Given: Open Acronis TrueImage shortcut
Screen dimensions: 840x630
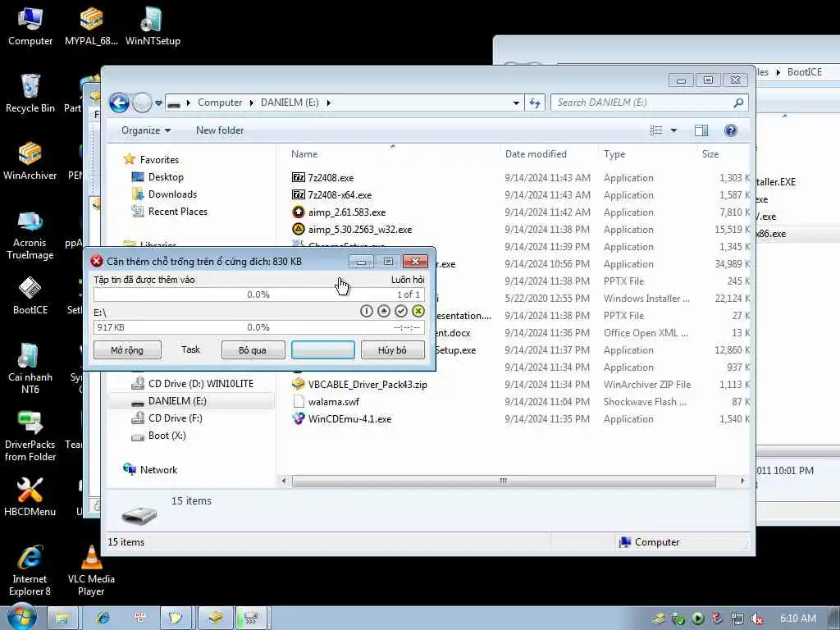Looking at the screenshot, I should [30, 234].
